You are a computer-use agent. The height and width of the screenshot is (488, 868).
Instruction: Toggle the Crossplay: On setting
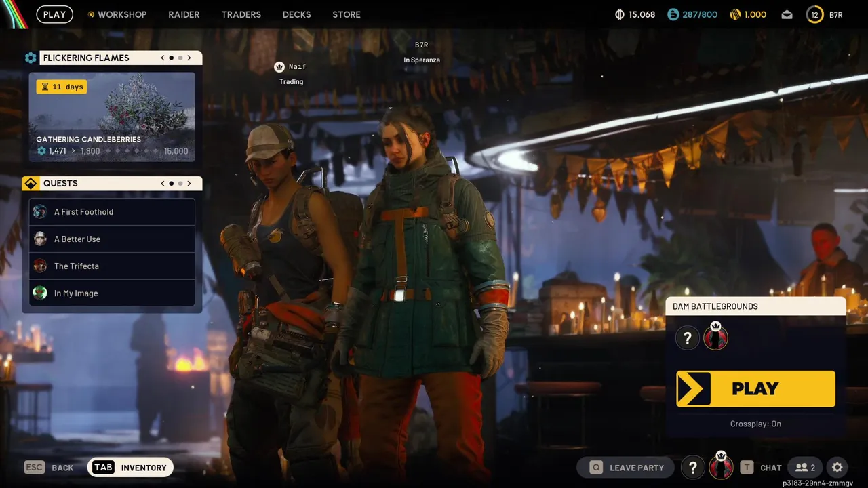(x=755, y=424)
